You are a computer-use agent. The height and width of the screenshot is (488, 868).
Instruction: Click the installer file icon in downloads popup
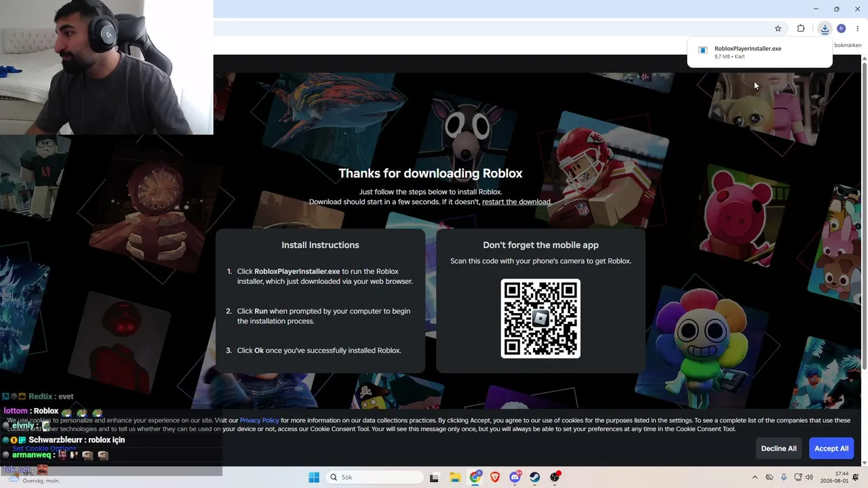point(703,50)
